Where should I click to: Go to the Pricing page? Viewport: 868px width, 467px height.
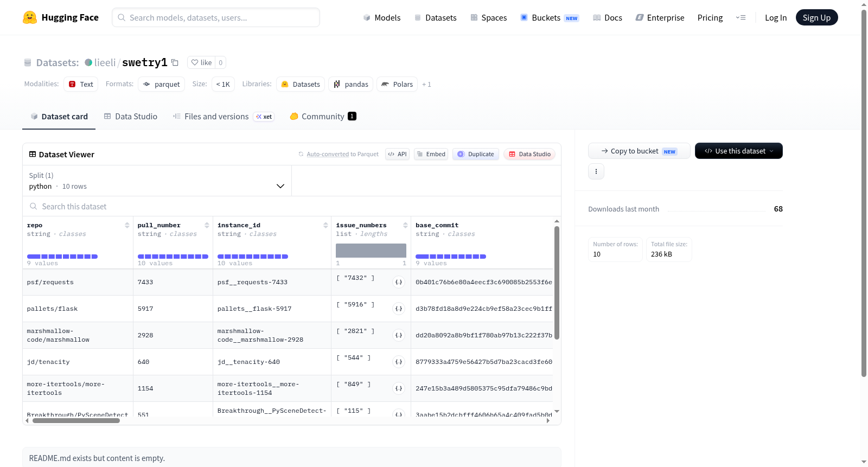[710, 18]
